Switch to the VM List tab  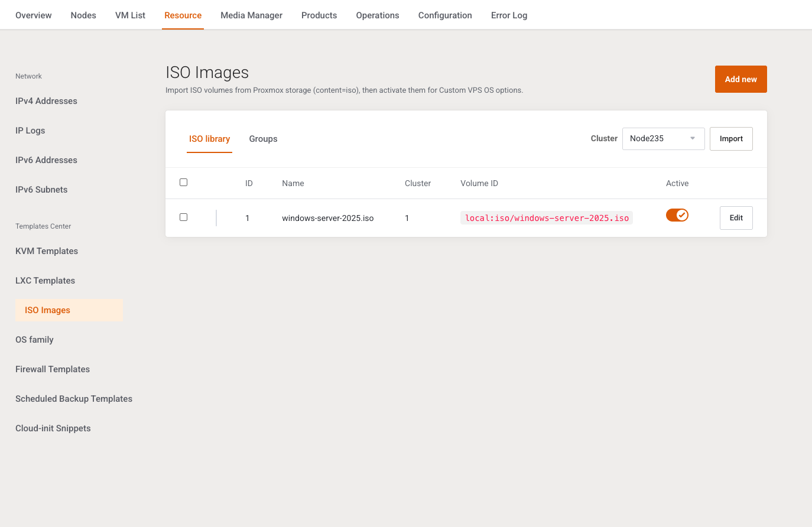[x=130, y=15]
